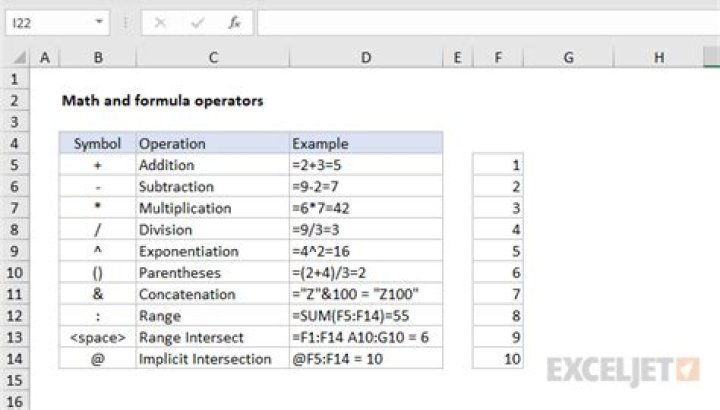Screen dimensions: 720x410
Task: Click the 'Range' cell in row 12
Action: point(213,316)
